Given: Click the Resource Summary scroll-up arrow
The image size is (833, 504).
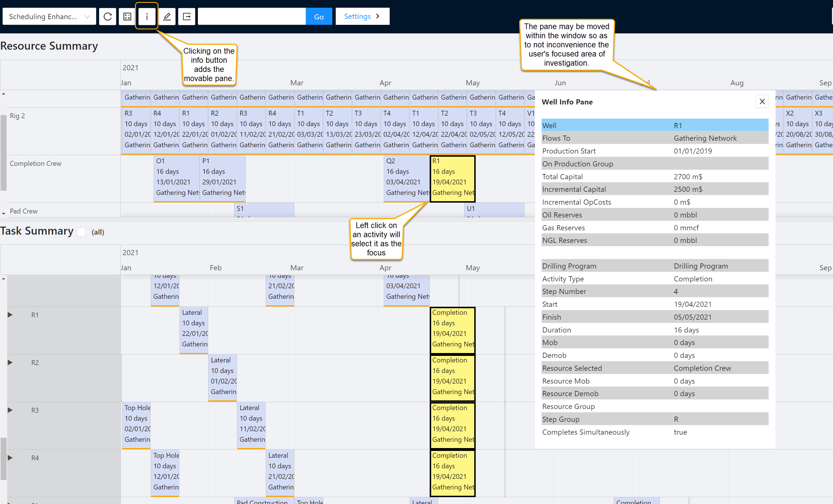Looking at the screenshot, I should point(3,94).
